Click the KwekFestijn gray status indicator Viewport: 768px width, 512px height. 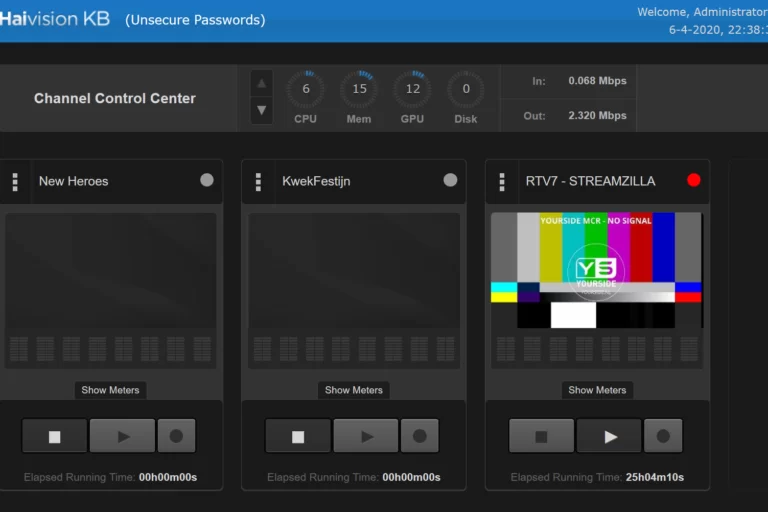click(x=450, y=180)
